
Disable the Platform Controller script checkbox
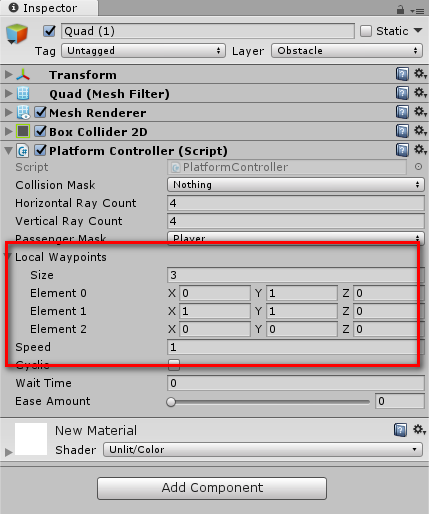coord(40,150)
